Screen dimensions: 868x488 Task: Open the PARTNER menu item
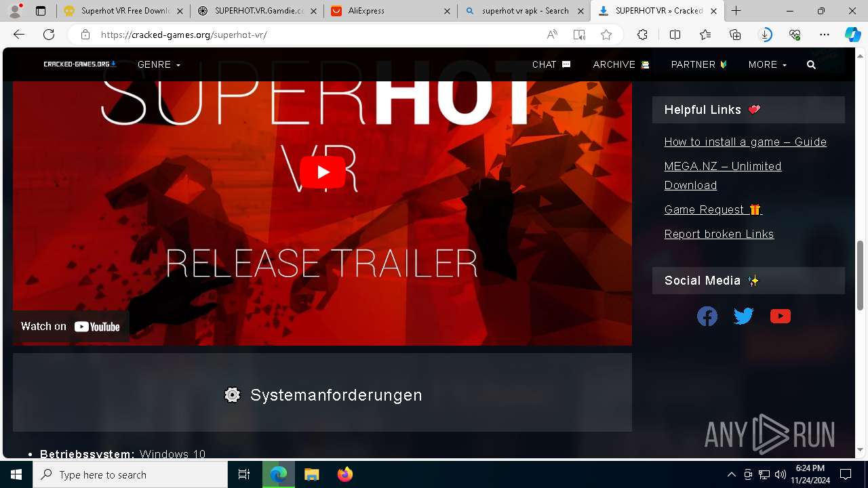pyautogui.click(x=699, y=64)
